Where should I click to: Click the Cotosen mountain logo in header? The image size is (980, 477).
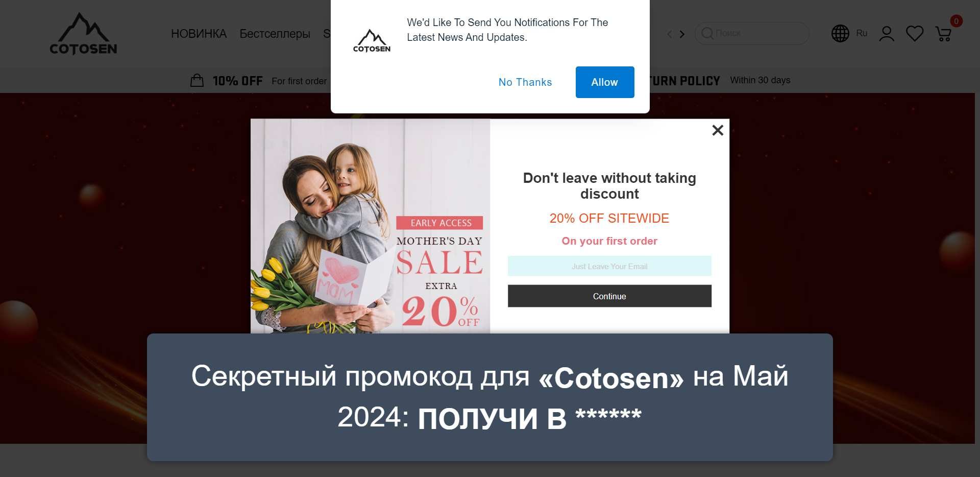point(83,34)
